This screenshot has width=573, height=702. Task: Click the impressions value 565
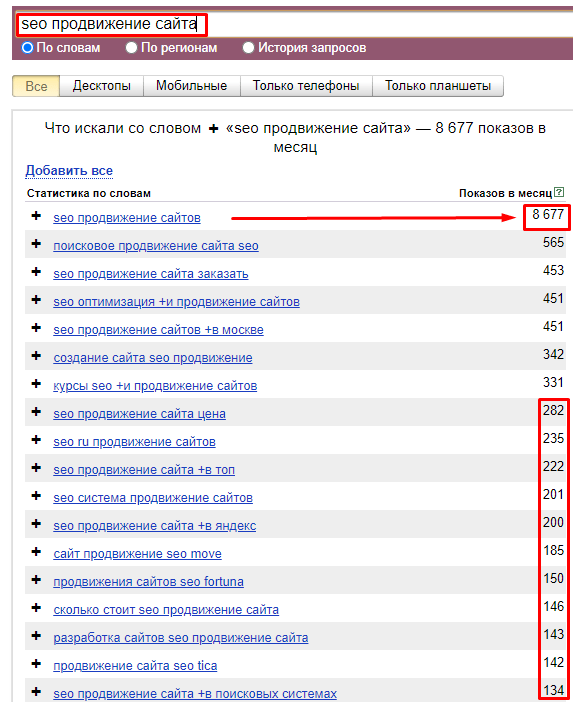[x=553, y=242]
